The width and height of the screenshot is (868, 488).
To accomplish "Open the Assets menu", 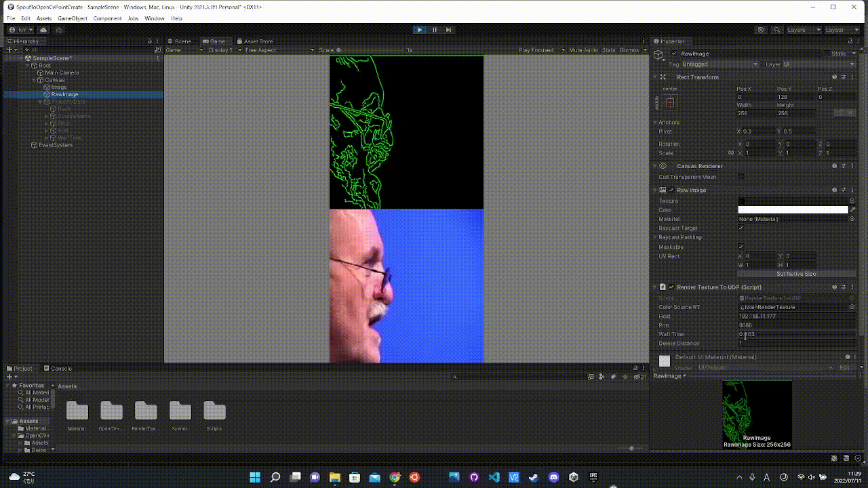I will (x=43, y=18).
